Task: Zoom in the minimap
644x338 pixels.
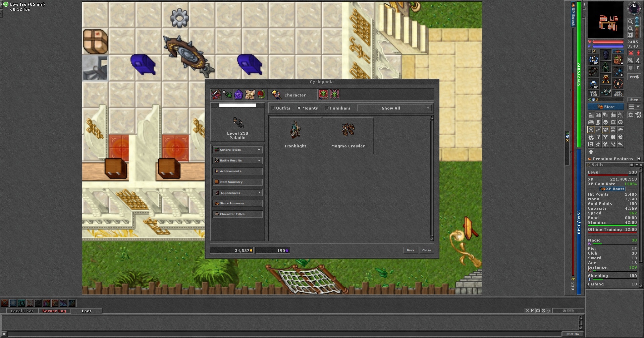Action: [631, 28]
